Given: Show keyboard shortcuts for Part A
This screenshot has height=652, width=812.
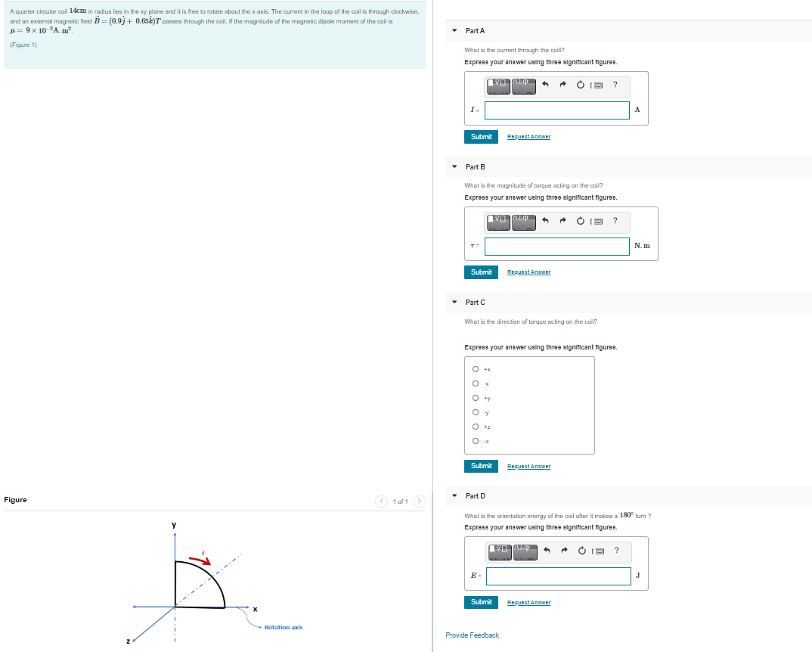Looking at the screenshot, I should pos(597,85).
